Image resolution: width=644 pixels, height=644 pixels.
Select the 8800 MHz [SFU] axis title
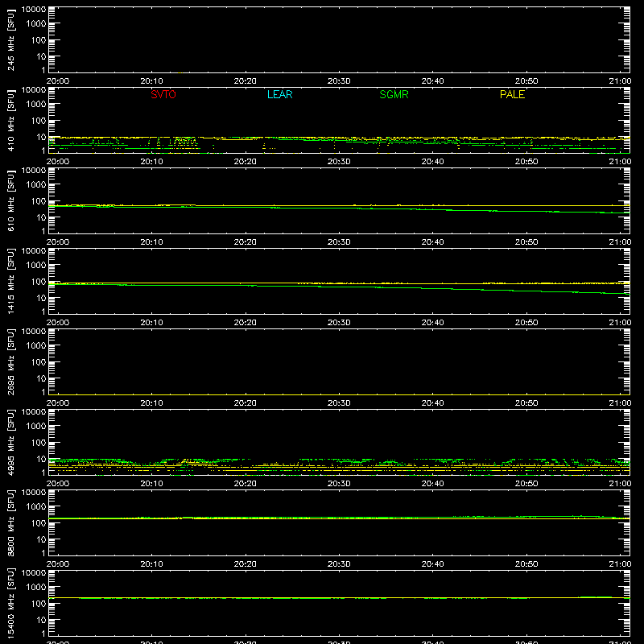10,522
